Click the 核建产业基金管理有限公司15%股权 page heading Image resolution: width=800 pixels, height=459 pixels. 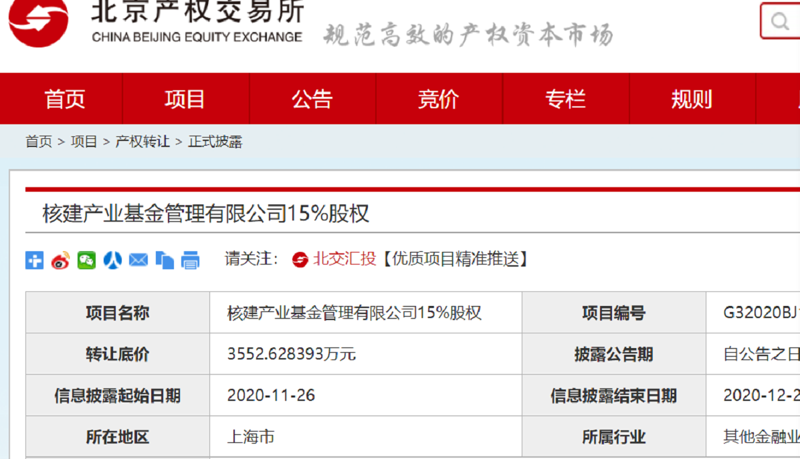click(x=206, y=214)
